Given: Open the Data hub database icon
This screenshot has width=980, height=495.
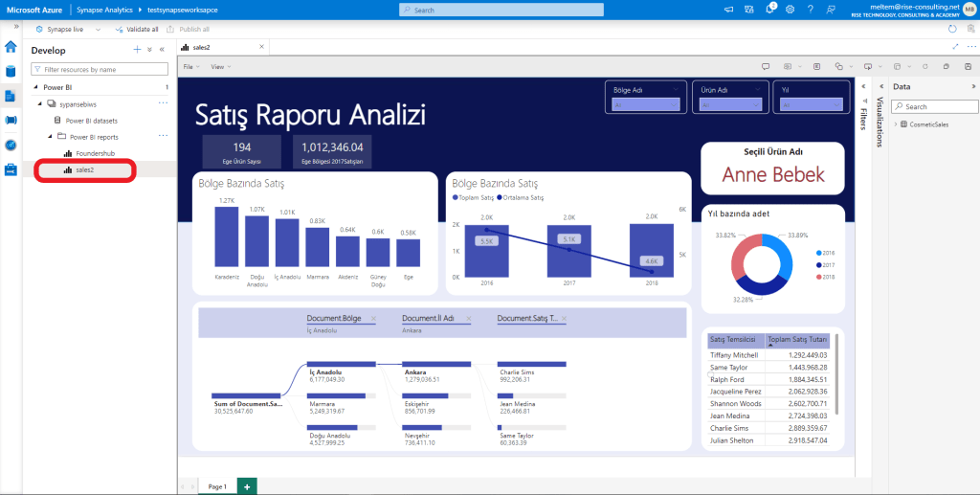Looking at the screenshot, I should point(11,71).
